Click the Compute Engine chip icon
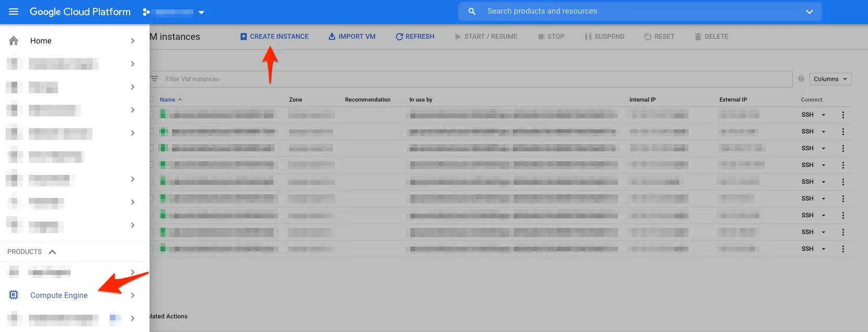Screen dimensions: 868x332 pos(14,295)
